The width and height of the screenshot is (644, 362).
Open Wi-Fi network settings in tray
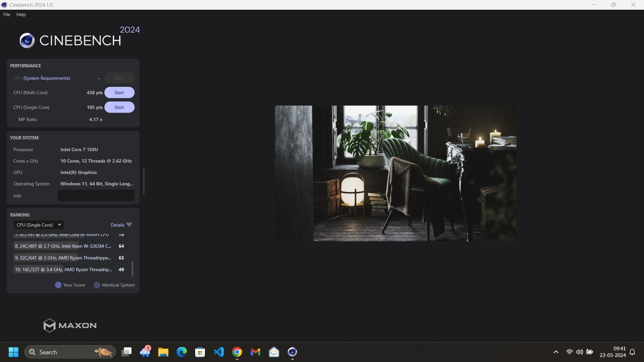click(x=569, y=352)
